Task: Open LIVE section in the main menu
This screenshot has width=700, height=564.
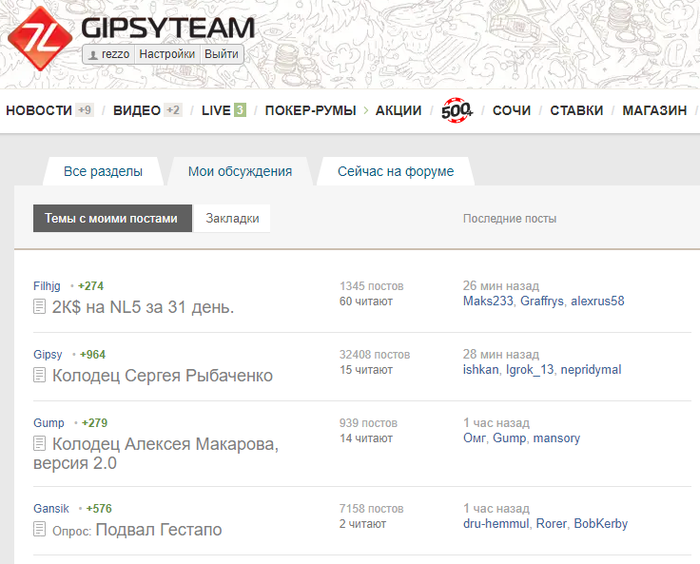Action: tap(216, 110)
